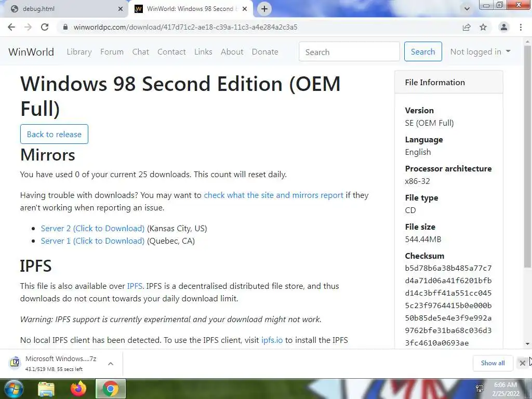Click the scrollbar down arrow
532x399 pixels.
coord(528,344)
